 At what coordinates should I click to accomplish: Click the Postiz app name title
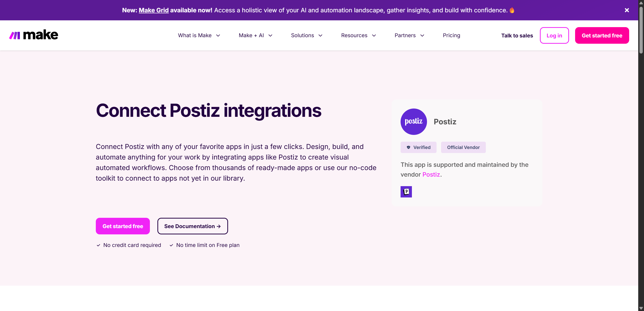pyautogui.click(x=445, y=122)
